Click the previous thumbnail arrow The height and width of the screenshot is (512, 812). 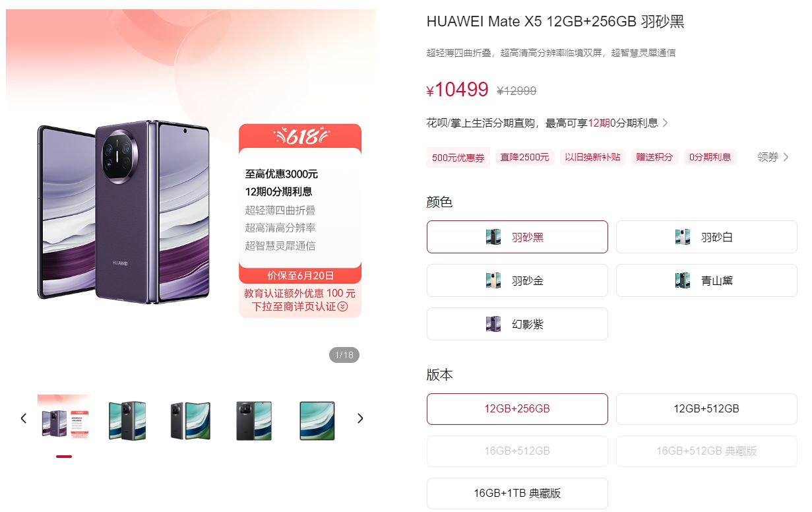coord(24,418)
